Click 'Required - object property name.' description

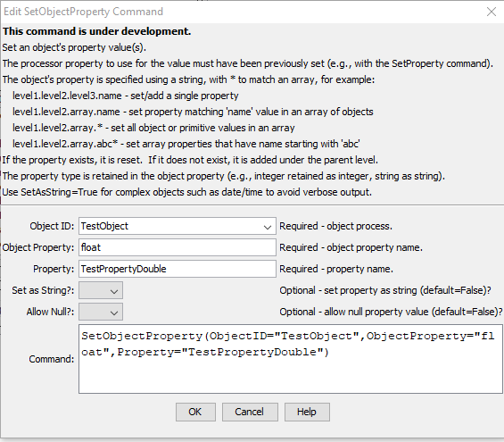pyautogui.click(x=351, y=247)
